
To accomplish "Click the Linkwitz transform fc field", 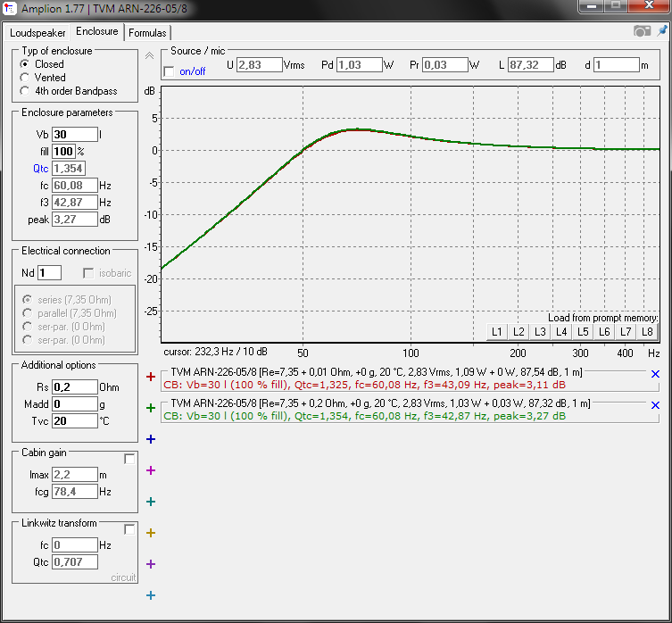I will [75, 545].
